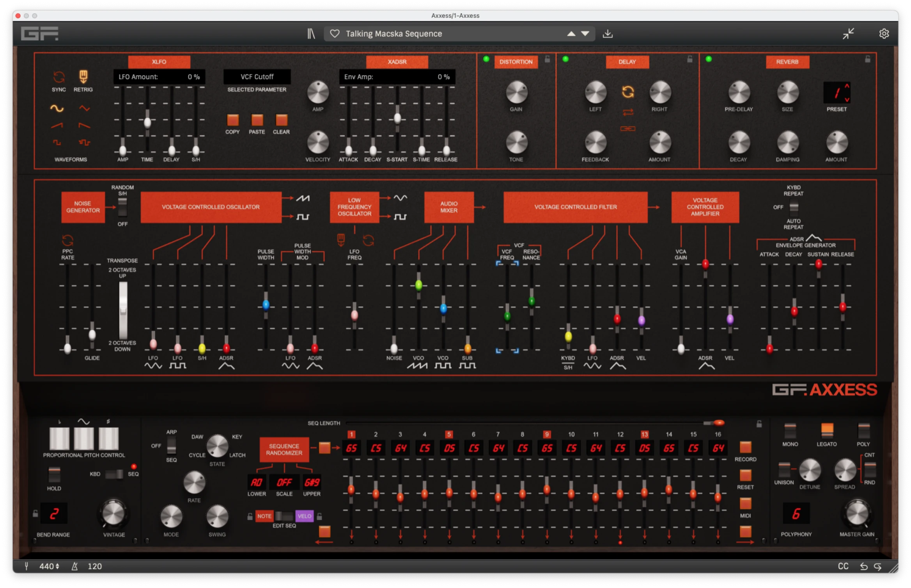Click the Transpose octave slider
Viewport: 911px width, 588px height.
pos(123,310)
